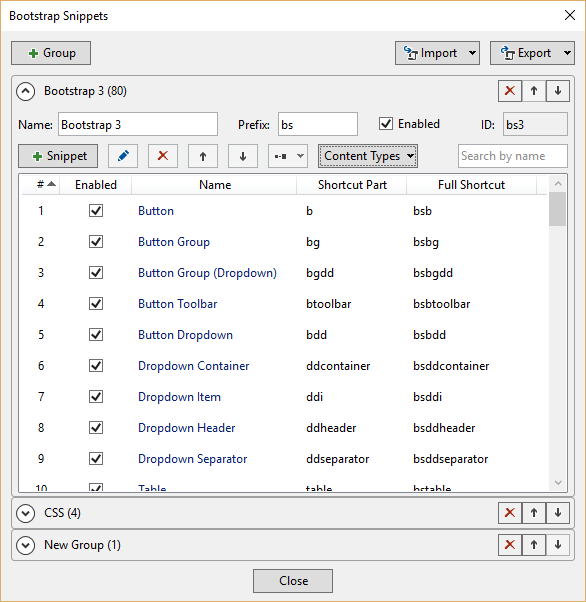Screen dimensions: 586x602
Task: Uncheck Enabled for Dropdown Header
Action: 96,428
